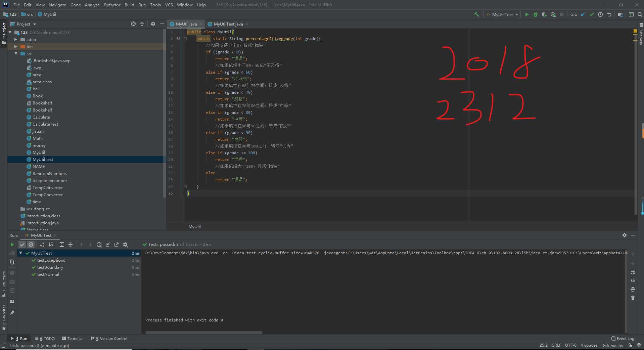Collapse MyUtilTest node in test results

tap(21, 253)
